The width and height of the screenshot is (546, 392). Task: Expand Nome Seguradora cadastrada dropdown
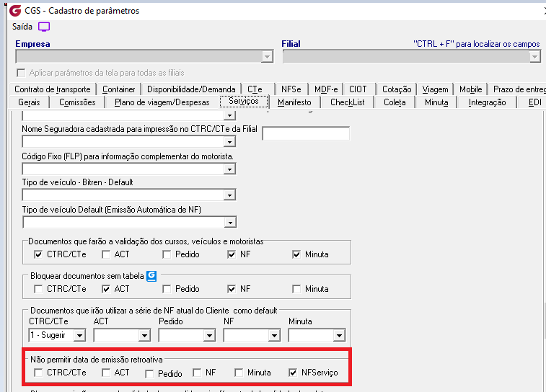click(229, 142)
